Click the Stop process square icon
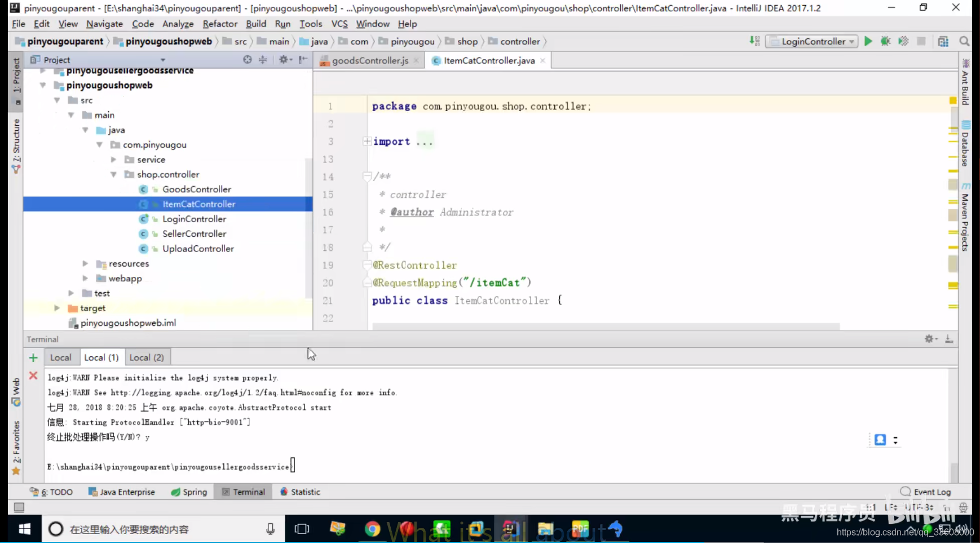Image resolution: width=980 pixels, height=543 pixels. (x=921, y=41)
